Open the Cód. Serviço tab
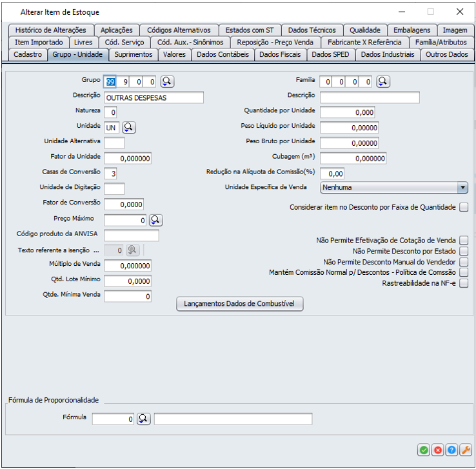The height and width of the screenshot is (469, 476). pos(124,42)
